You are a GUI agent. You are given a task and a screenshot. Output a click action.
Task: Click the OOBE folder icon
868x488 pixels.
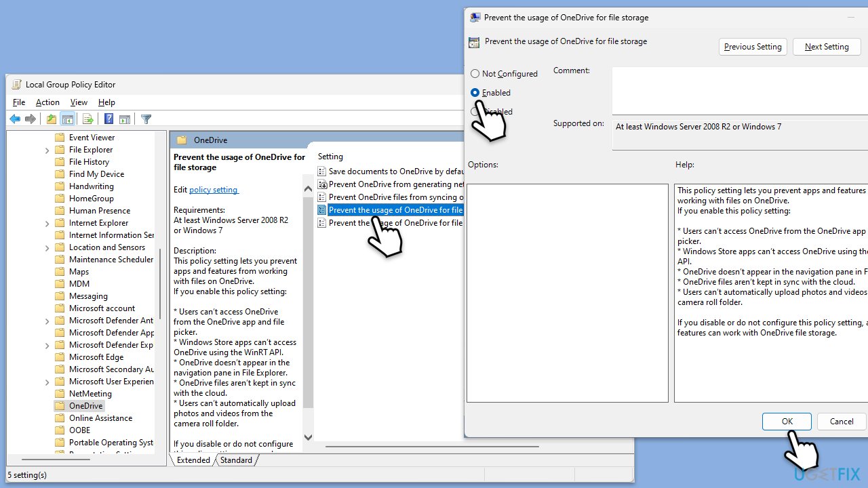pyautogui.click(x=60, y=430)
